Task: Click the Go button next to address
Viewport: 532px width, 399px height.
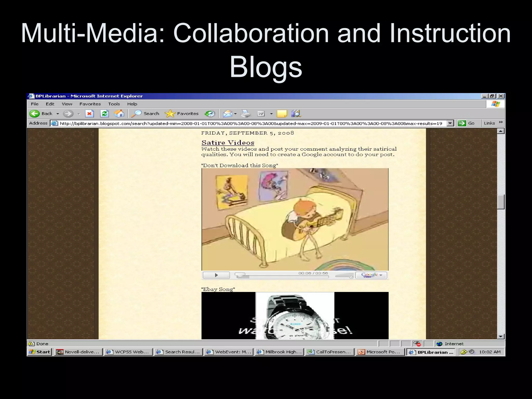Action: pos(466,123)
